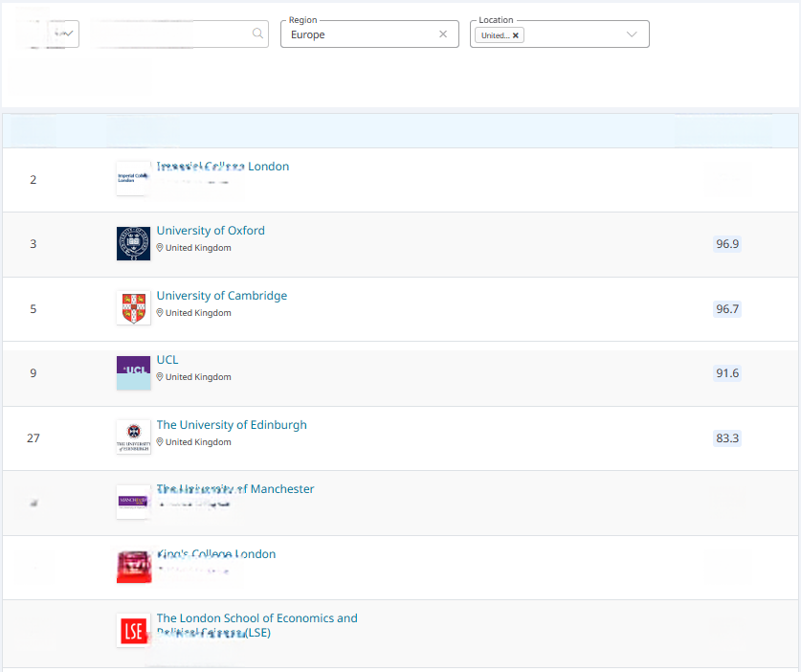801x672 pixels.
Task: Click the University of Edinburgh logo
Action: (133, 437)
